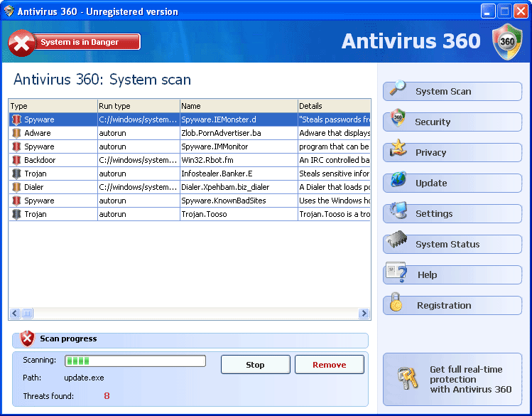Click the shield icon of Trojan.Tooso row
Viewport: 532px width, 416px height.
click(16, 214)
